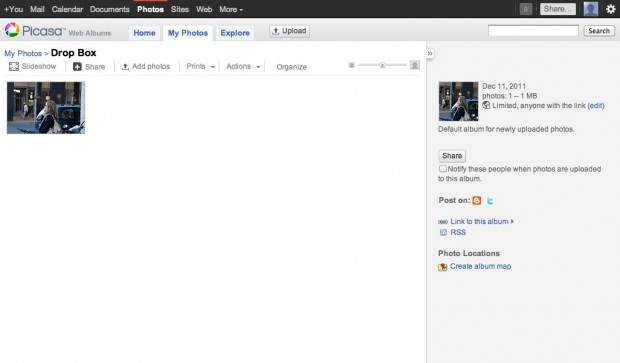
Task: Go to My Photos breadcrumb link
Action: pos(23,53)
